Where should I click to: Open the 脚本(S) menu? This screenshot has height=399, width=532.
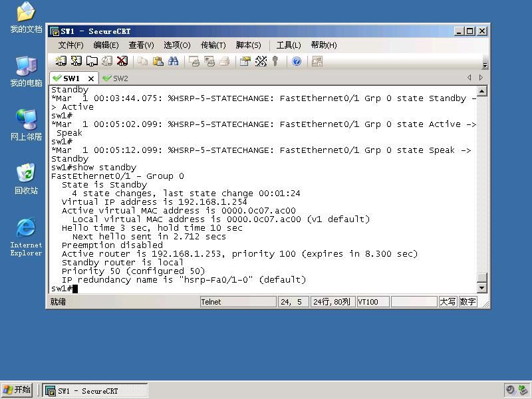(248, 45)
